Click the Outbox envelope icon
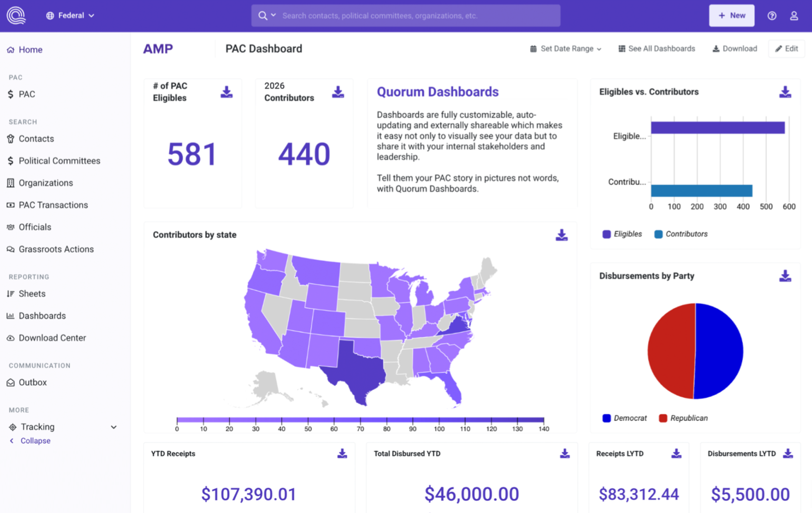 point(10,382)
